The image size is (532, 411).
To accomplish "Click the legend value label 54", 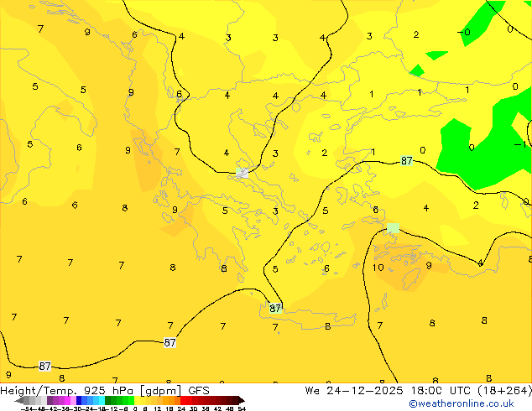I will click(x=242, y=408).
